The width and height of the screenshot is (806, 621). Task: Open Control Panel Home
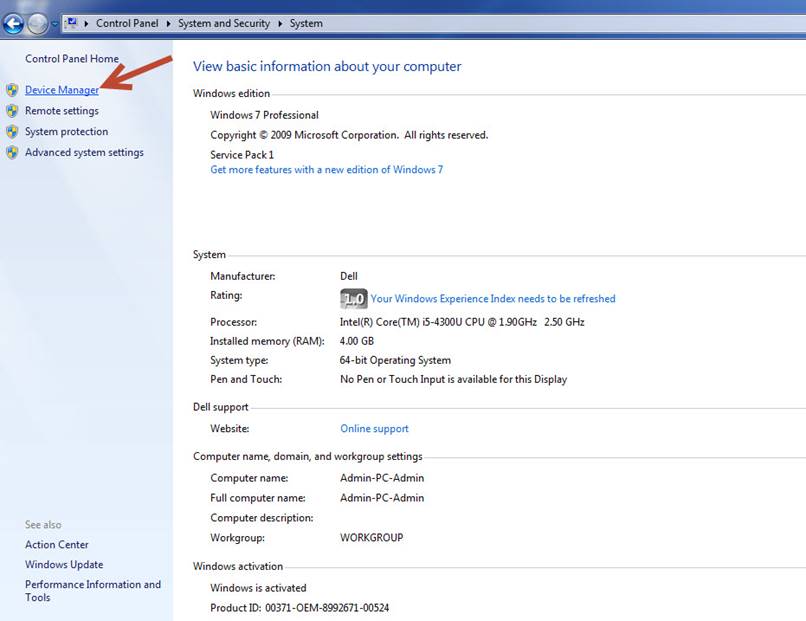pos(72,59)
